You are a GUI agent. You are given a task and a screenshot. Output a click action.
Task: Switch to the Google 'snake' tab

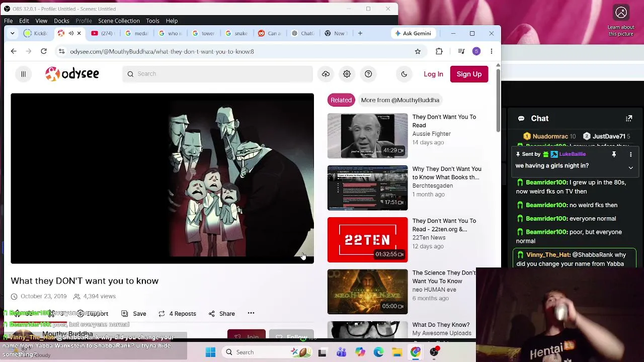click(x=236, y=33)
